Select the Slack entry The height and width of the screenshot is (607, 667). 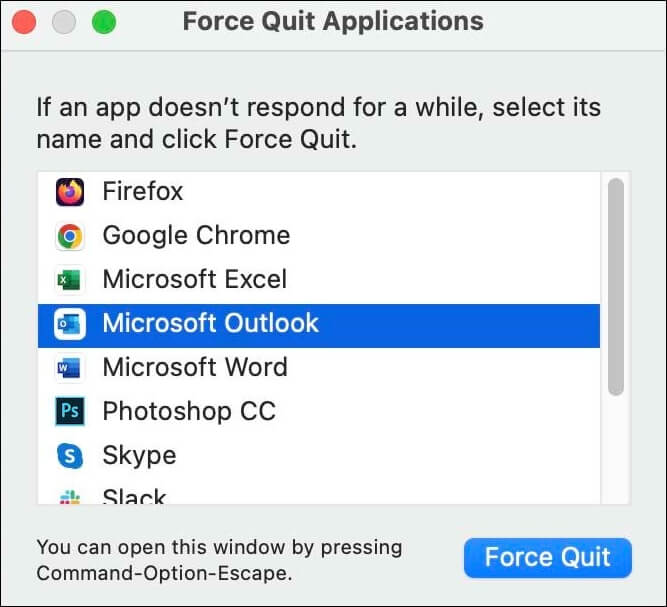[x=134, y=496]
